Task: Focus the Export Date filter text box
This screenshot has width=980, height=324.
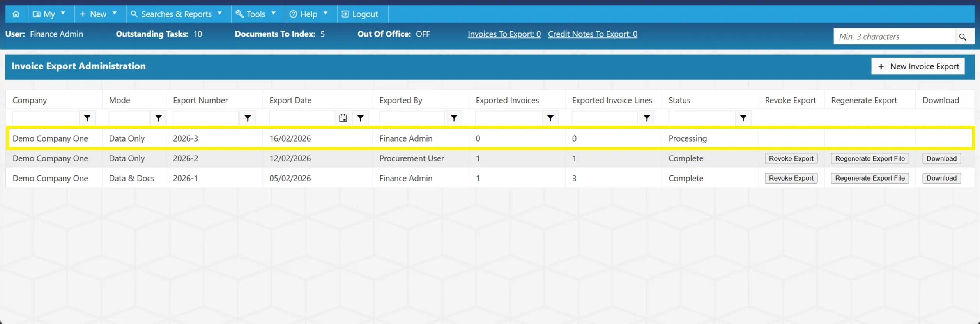Action: [x=302, y=118]
